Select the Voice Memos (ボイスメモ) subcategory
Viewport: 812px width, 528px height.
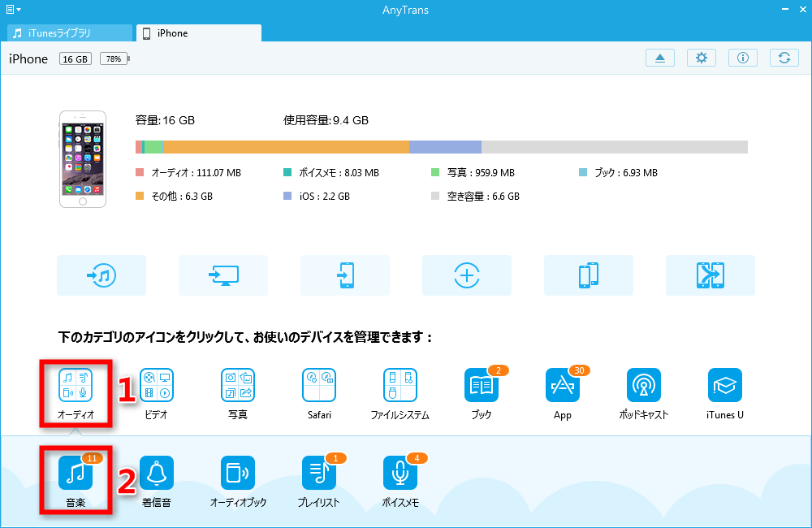coord(400,473)
